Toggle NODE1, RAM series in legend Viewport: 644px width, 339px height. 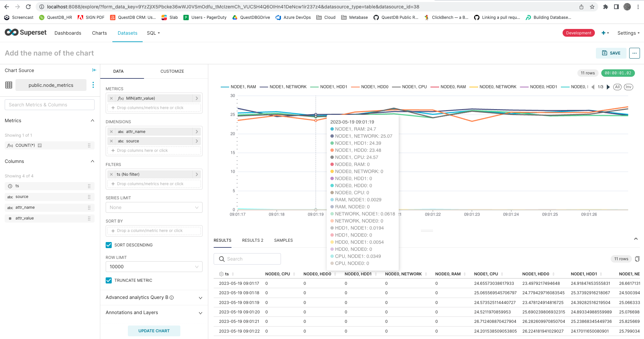(238, 87)
